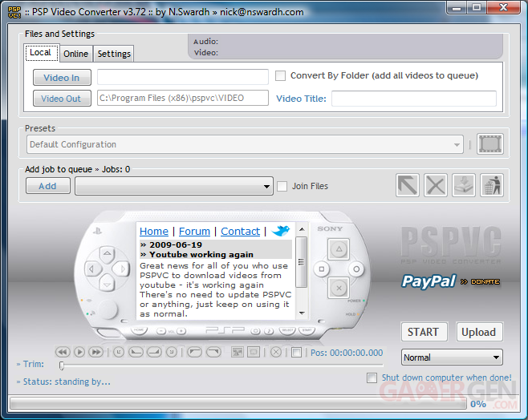Minimize the PSP Video Converter window

pyautogui.click(x=457, y=8)
